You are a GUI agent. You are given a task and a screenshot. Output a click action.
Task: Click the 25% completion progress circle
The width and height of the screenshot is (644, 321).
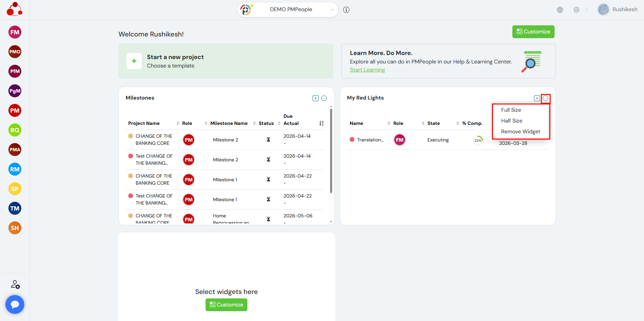[478, 140]
